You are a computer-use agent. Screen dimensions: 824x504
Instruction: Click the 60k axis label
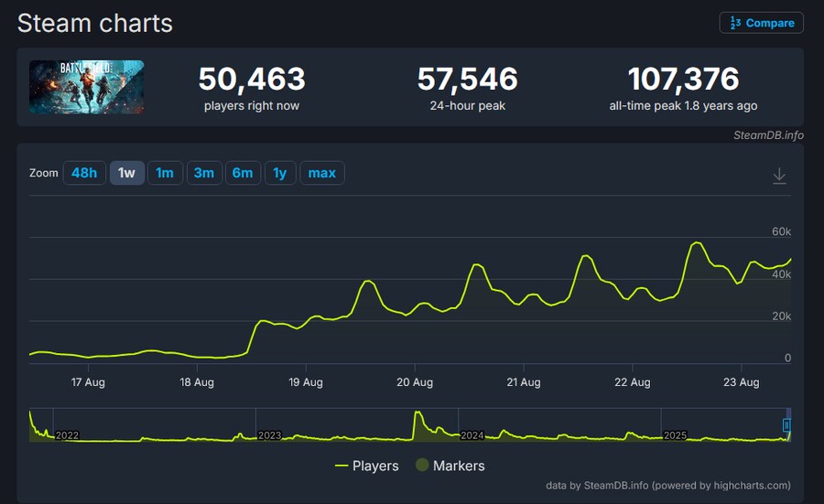782,231
